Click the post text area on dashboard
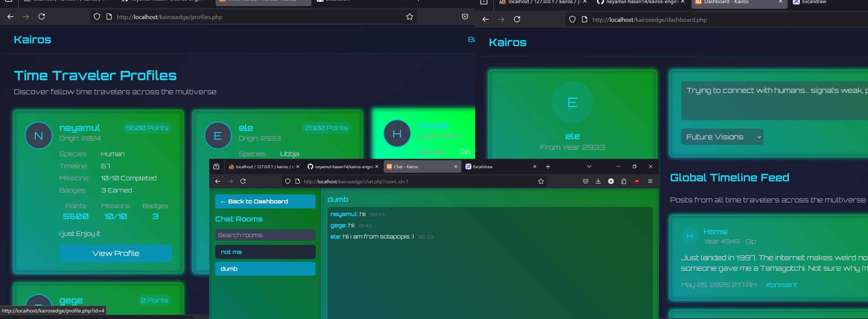 point(774,101)
